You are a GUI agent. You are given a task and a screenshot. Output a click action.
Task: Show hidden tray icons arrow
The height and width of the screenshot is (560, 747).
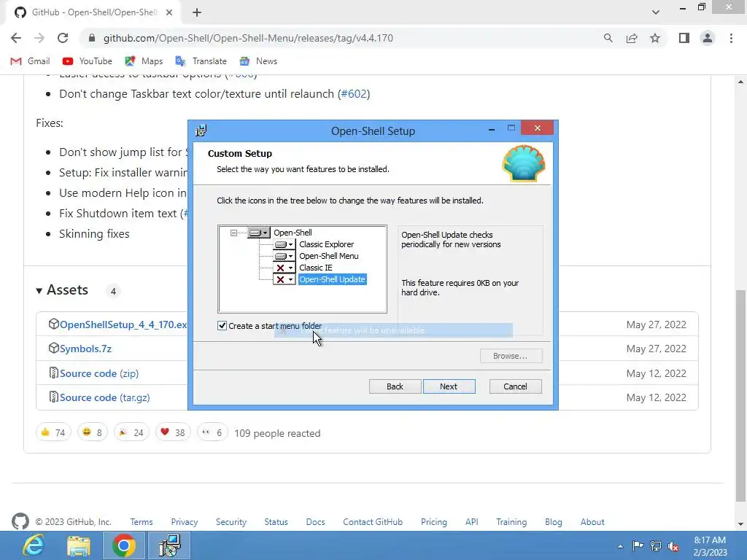(620, 546)
